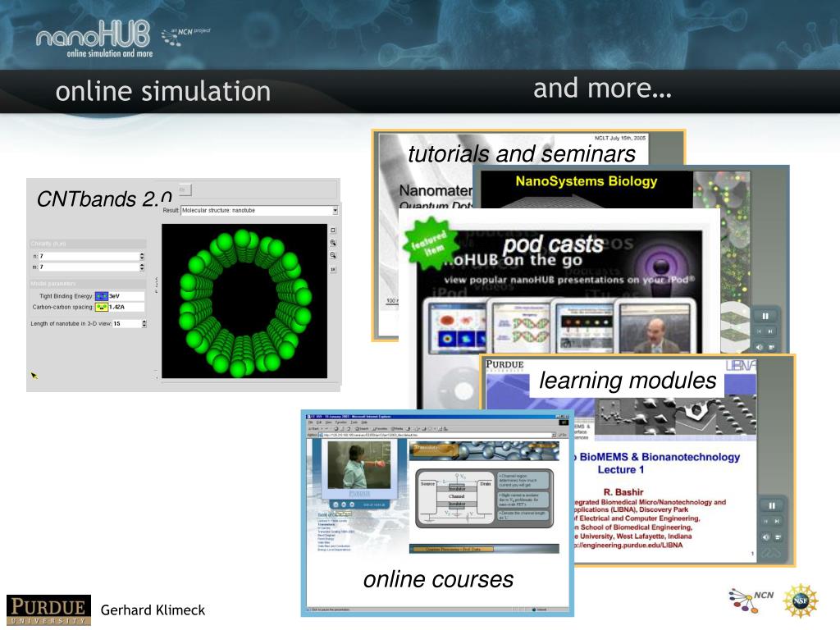This screenshot has height=630, width=840.
Task: Click the Purdue logo on learning module slide
Action: pos(504,365)
